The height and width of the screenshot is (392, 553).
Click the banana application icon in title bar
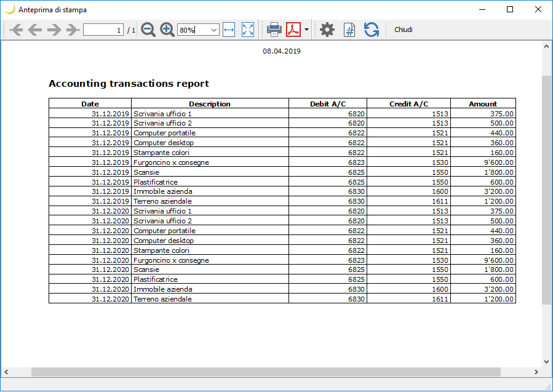pyautogui.click(x=10, y=9)
